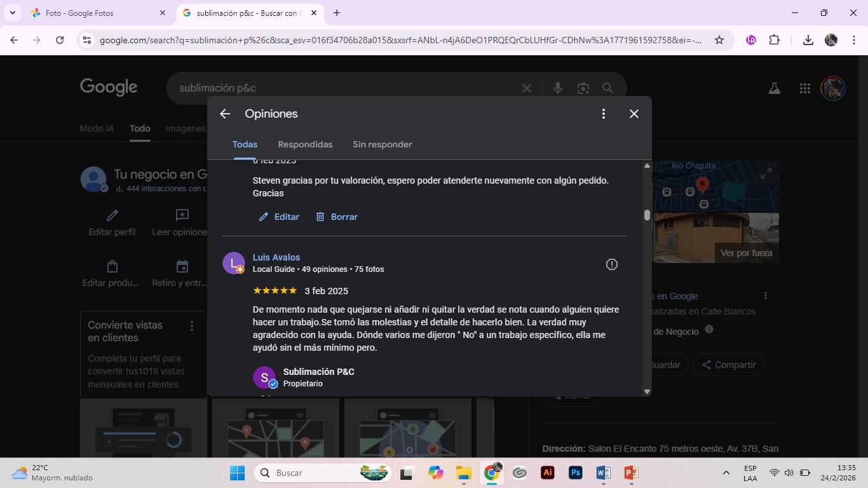Viewport: 868px width, 488px height.
Task: Open Windows Start menu
Action: point(237,473)
